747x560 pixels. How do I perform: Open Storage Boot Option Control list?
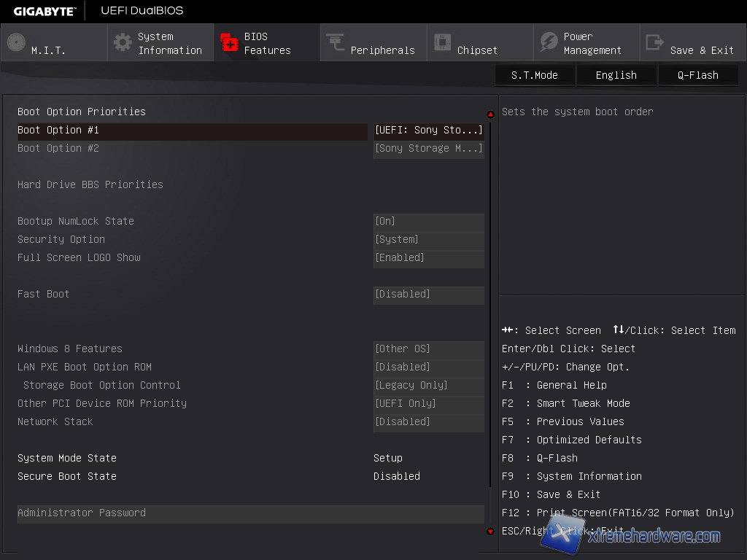(428, 386)
